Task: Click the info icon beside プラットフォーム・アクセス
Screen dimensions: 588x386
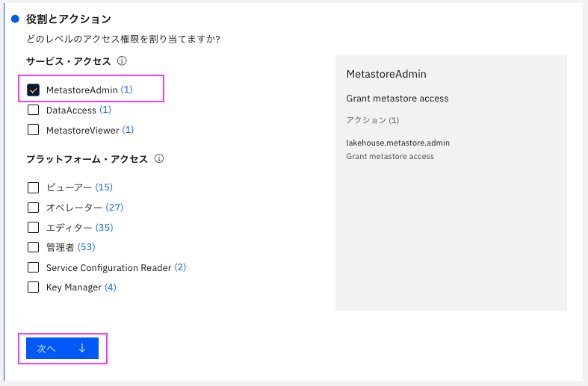Action: pos(159,158)
